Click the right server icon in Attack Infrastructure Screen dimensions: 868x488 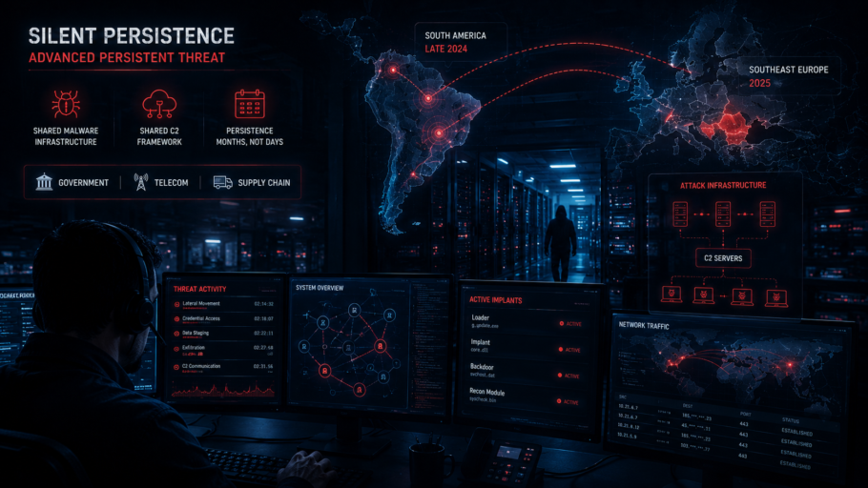[x=767, y=214]
